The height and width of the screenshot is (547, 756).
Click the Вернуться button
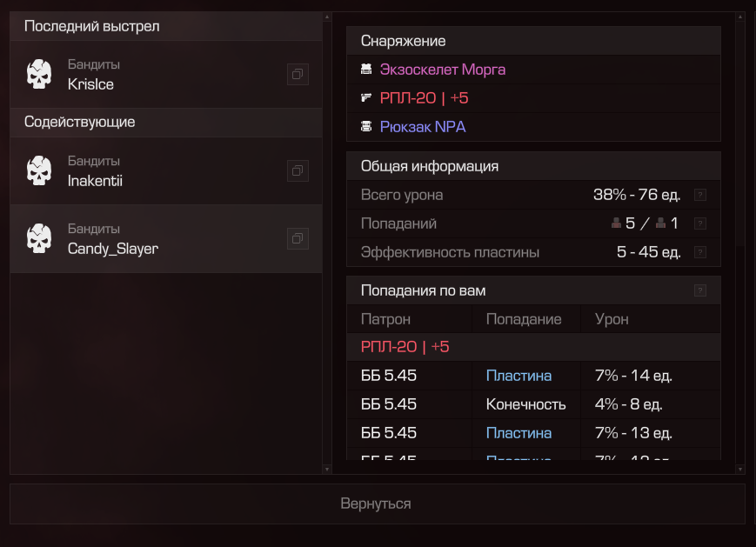[378, 504]
